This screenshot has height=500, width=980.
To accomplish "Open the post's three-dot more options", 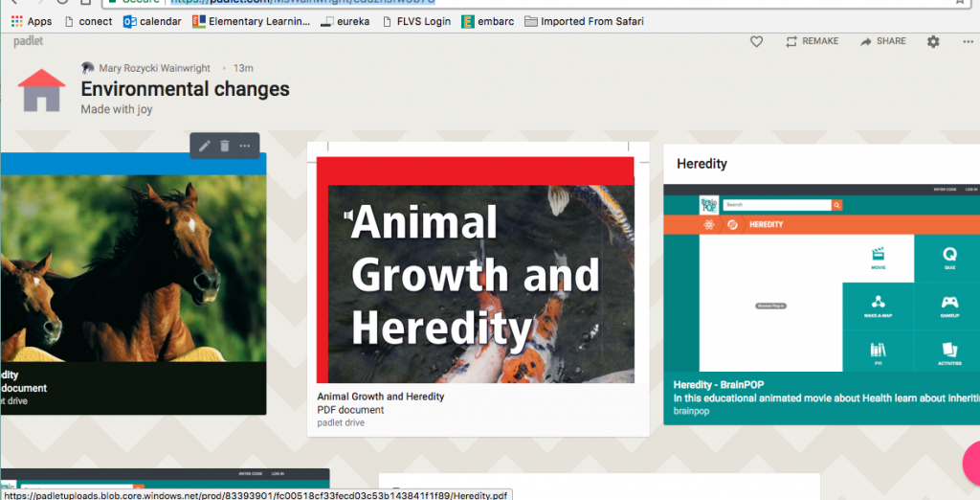I will coord(245,146).
